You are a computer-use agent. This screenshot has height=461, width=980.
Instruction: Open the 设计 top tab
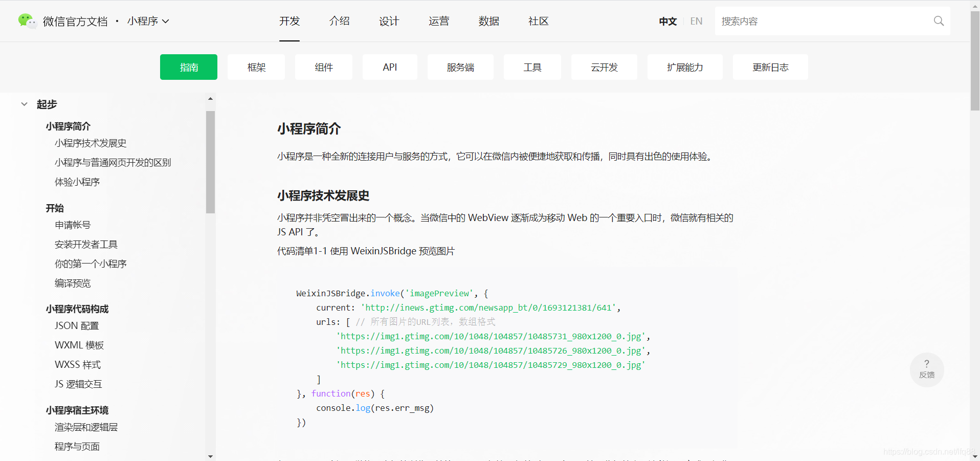point(389,21)
